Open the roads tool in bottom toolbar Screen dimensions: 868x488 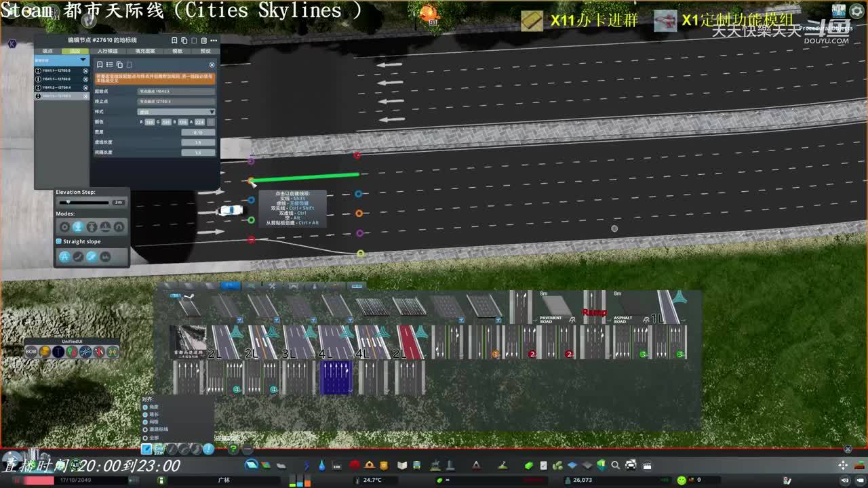point(252,465)
